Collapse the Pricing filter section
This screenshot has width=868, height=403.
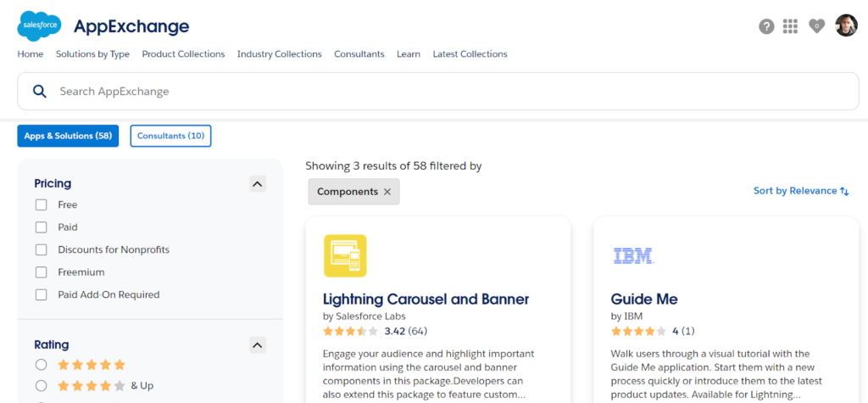[258, 183]
